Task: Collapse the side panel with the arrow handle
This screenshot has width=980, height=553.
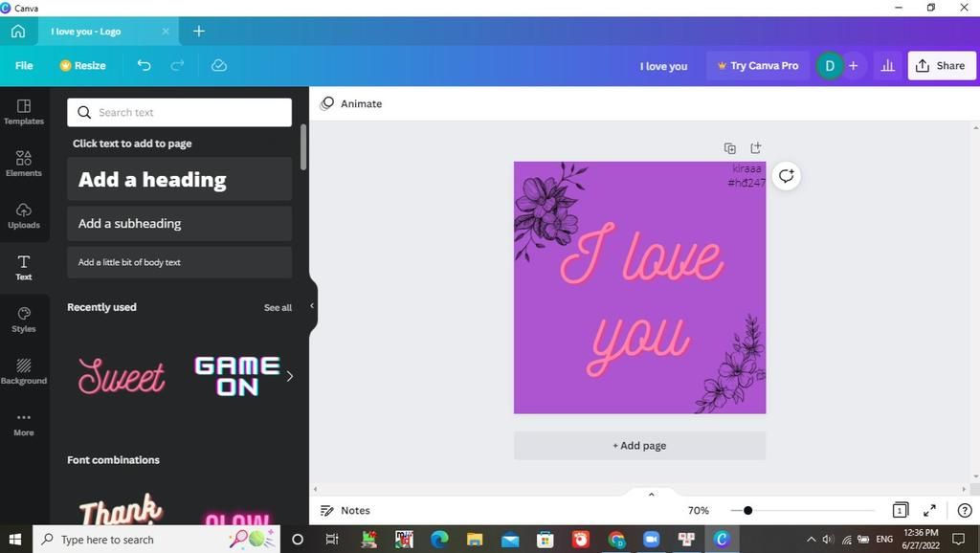Action: point(312,306)
